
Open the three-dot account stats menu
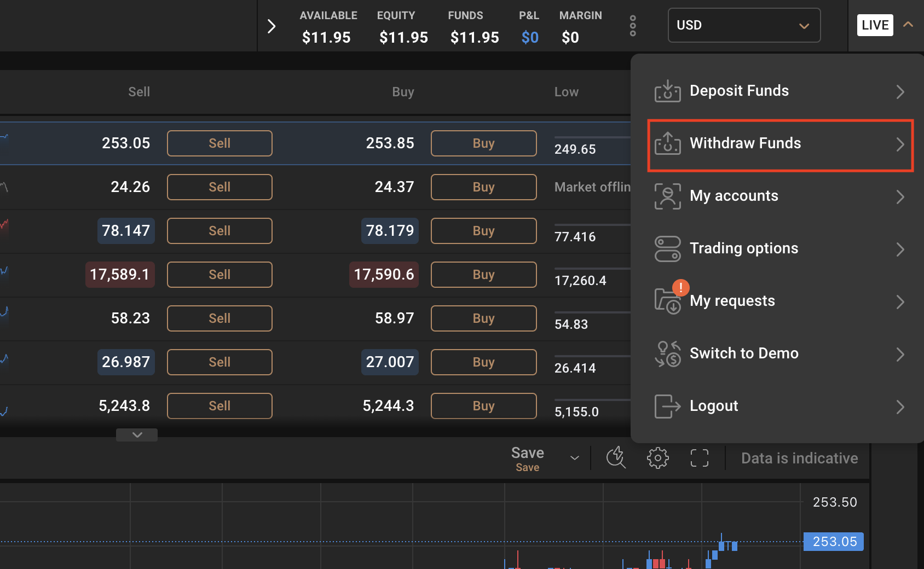point(633,26)
